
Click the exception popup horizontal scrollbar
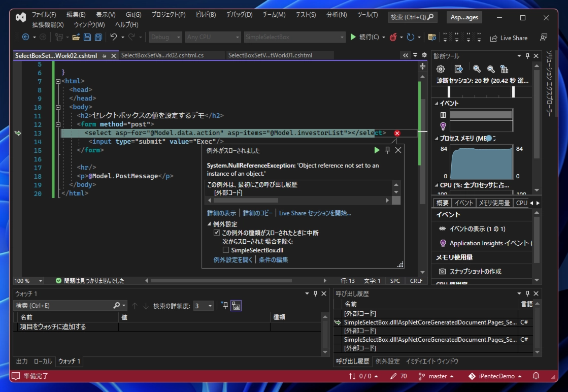click(246, 201)
